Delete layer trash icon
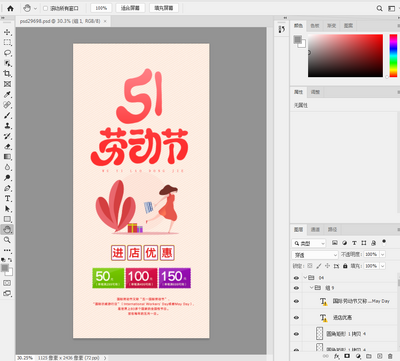This screenshot has width=400, height=361. point(390,356)
